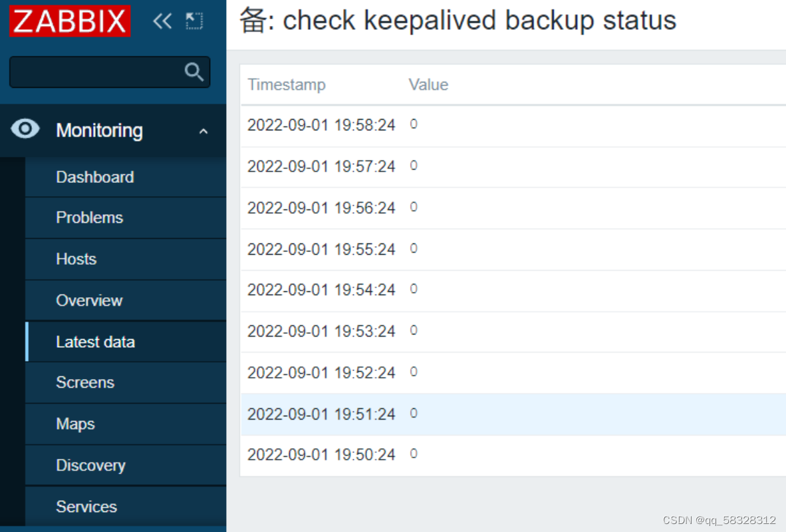786x532 pixels.
Task: Open the Maps view
Action: [x=74, y=424]
